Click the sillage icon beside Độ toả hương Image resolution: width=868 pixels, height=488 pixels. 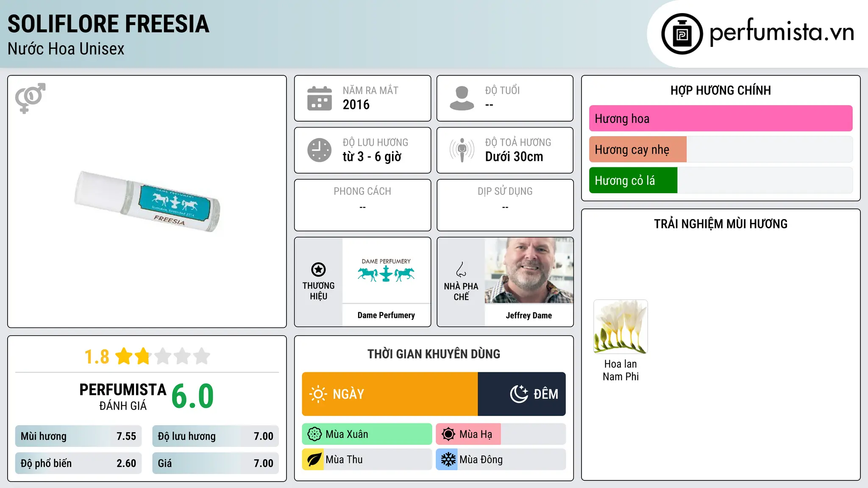click(x=462, y=150)
